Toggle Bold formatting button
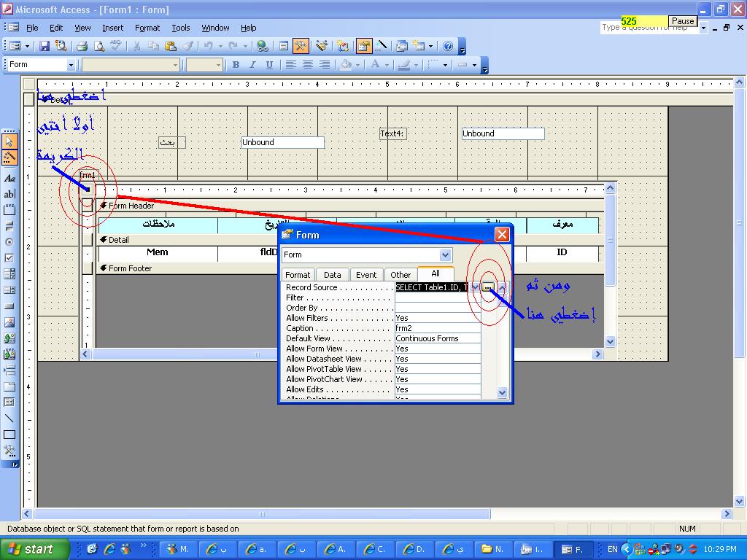747x560 pixels. coord(236,65)
